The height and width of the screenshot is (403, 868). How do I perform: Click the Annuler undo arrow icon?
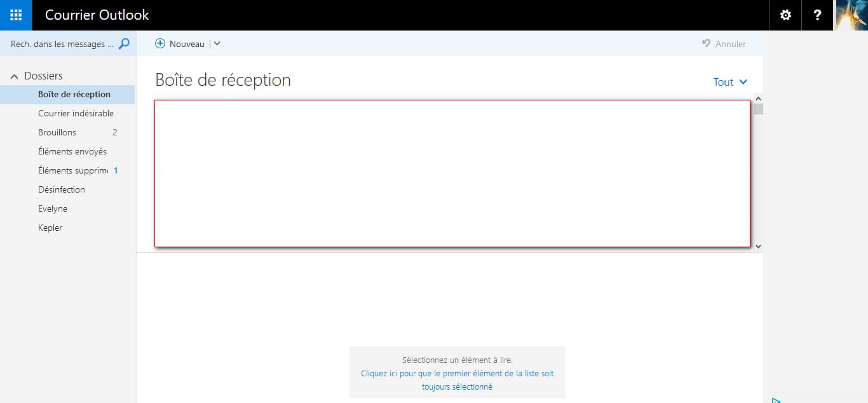pos(706,44)
